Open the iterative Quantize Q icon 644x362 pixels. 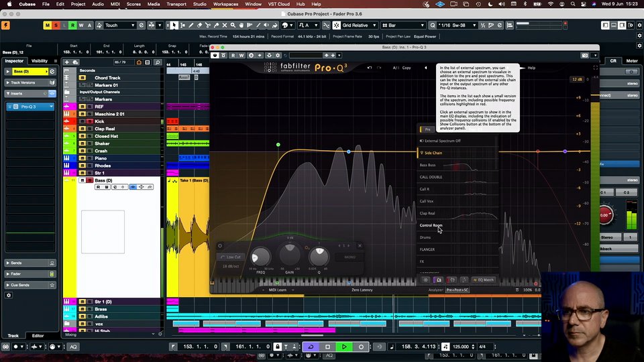click(x=433, y=25)
